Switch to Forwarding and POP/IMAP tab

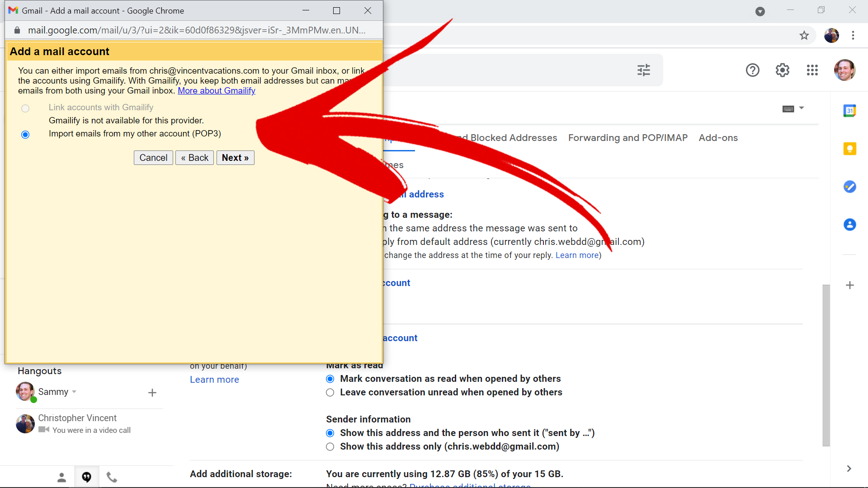tap(627, 138)
